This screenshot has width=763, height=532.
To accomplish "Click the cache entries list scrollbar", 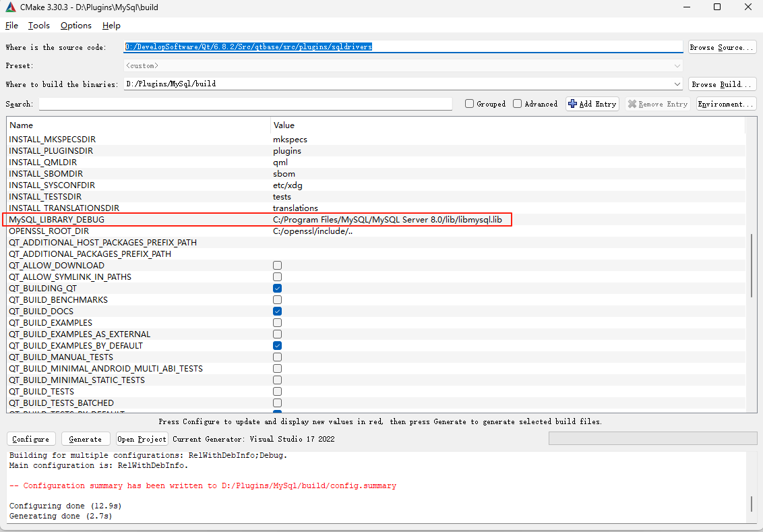I will [752, 266].
